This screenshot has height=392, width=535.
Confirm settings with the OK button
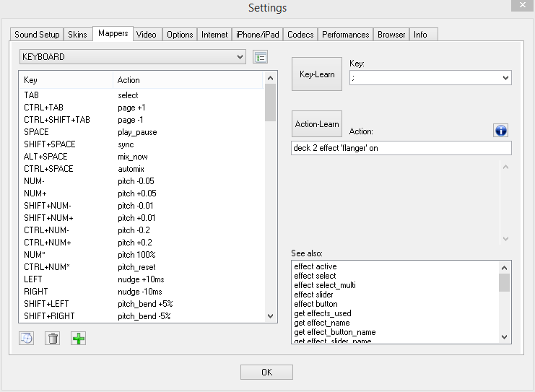(x=266, y=372)
